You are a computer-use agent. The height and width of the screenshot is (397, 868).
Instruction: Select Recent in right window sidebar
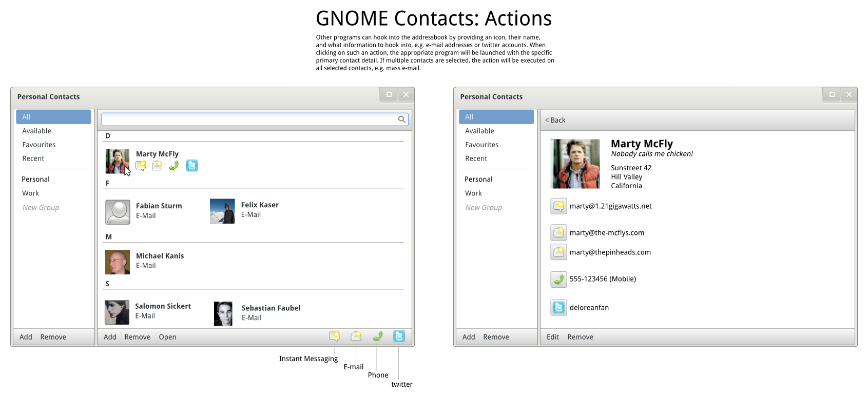pos(476,159)
